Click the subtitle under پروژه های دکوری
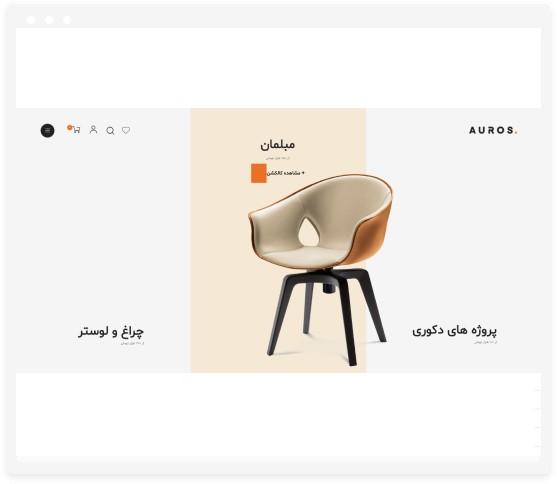Viewport: 557px width, 484px height. click(485, 342)
